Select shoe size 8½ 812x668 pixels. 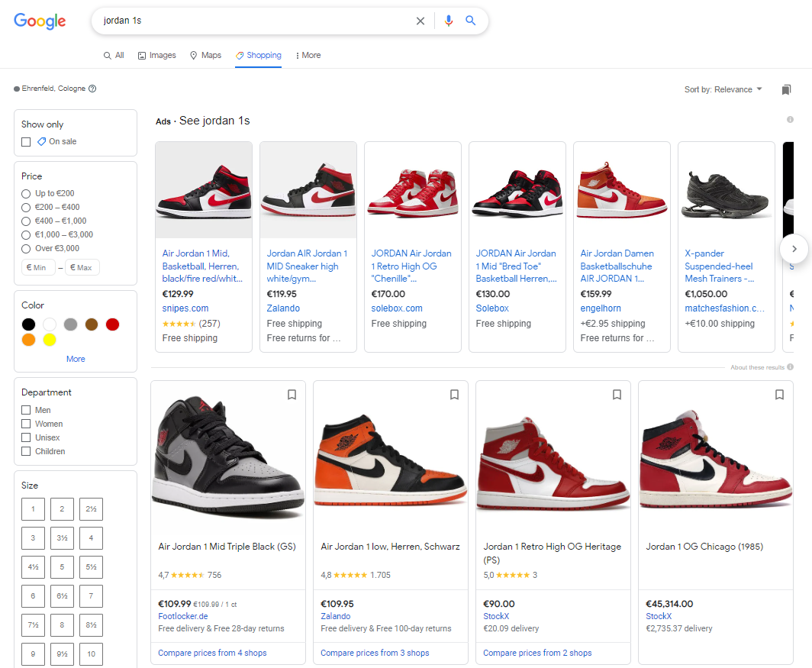91,625
